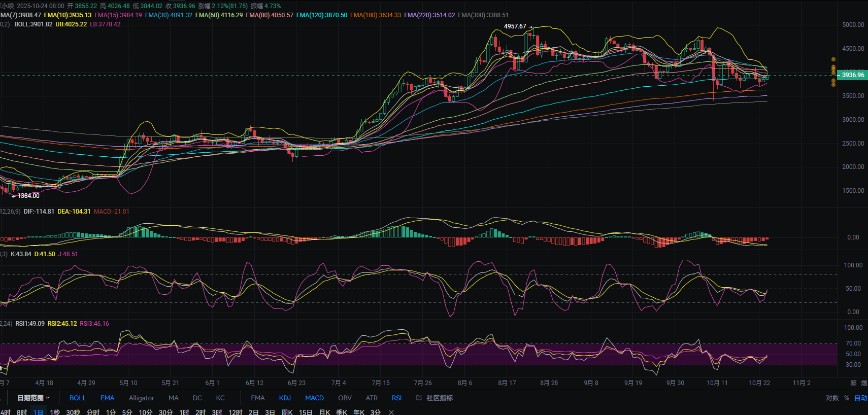Click the 10月 22 date on time axis
The image size is (868, 415).
(759, 383)
